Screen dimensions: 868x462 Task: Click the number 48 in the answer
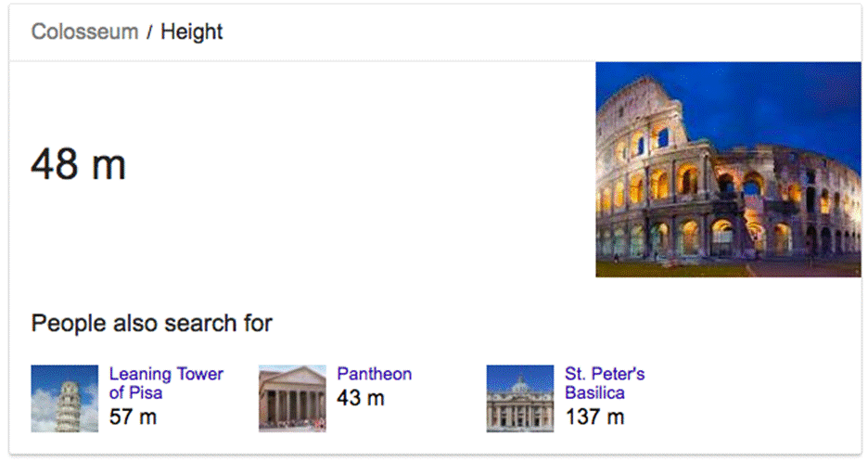click(54, 165)
